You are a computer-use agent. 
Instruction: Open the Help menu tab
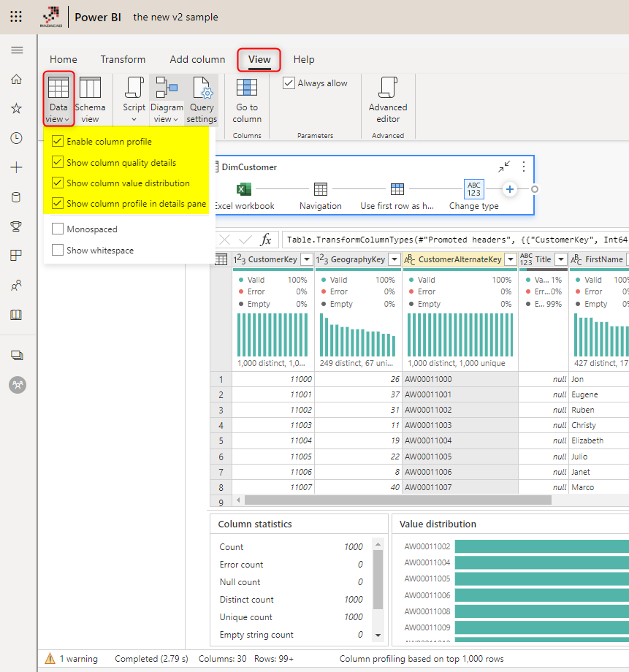coord(304,59)
